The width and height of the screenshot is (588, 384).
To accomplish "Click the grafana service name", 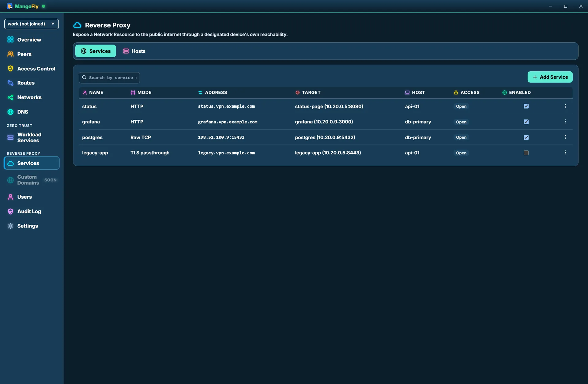I will (x=91, y=122).
